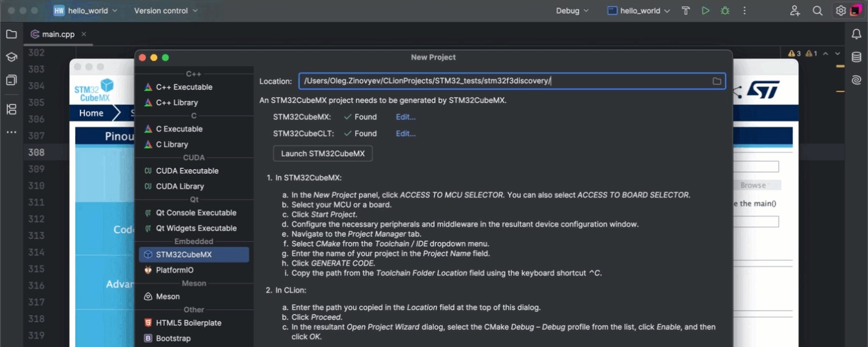
Task: Run hello_world with the green play icon
Action: [x=705, y=10]
